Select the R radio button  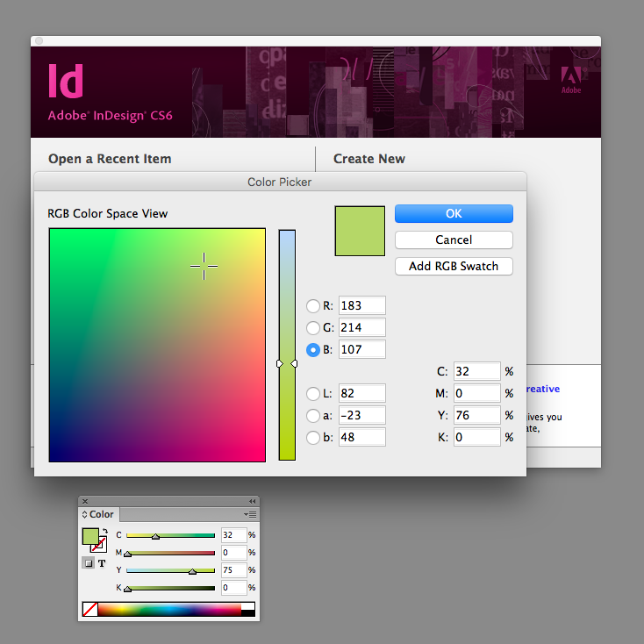pyautogui.click(x=313, y=306)
